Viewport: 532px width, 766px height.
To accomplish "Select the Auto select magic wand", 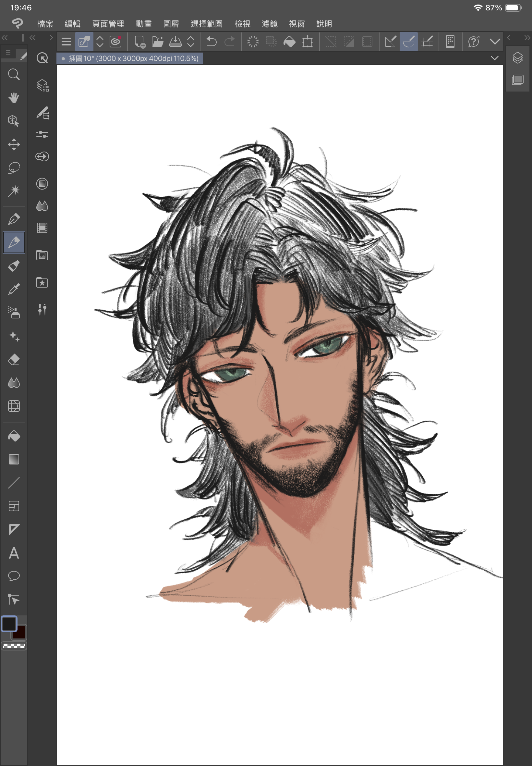I will [14, 191].
